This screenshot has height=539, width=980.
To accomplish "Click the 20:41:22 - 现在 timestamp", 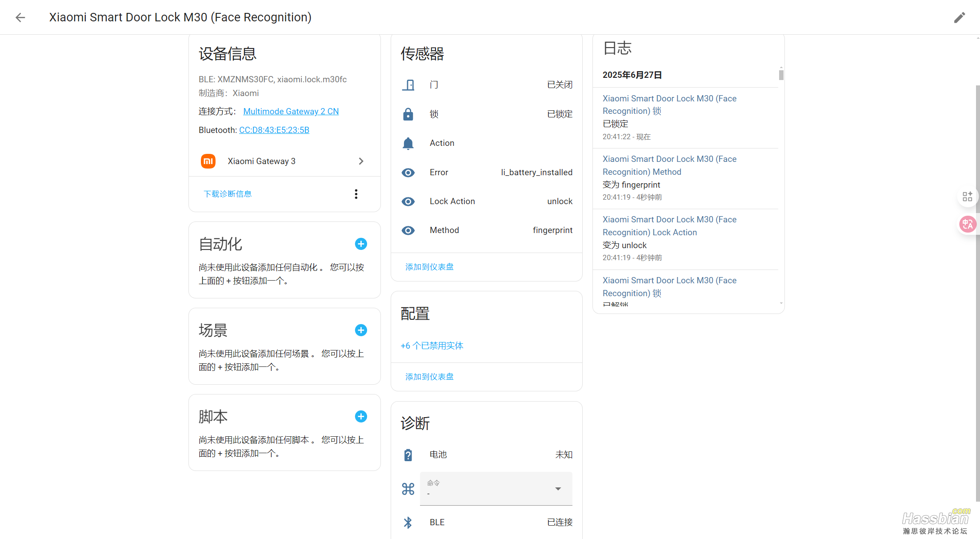I will coord(626,137).
